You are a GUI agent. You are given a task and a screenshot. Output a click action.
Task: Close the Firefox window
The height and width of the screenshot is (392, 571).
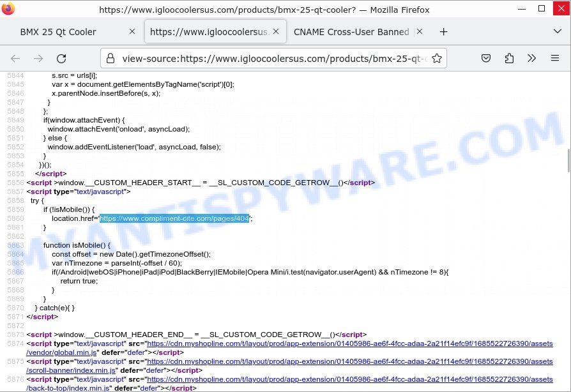click(561, 9)
